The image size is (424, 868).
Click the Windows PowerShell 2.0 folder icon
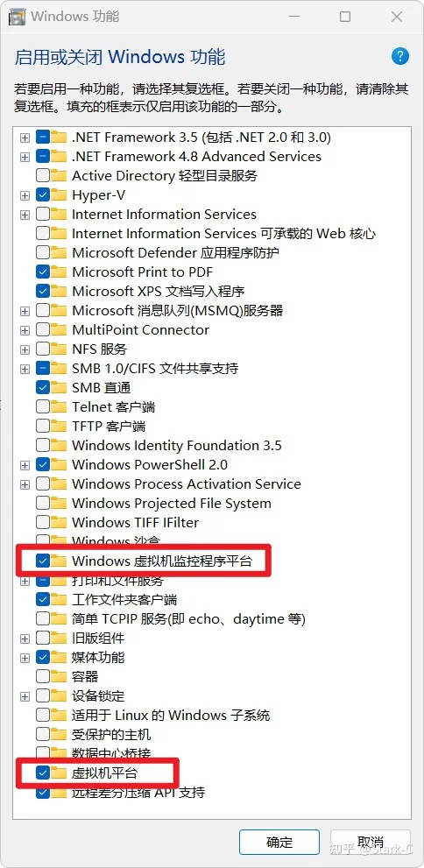point(59,464)
